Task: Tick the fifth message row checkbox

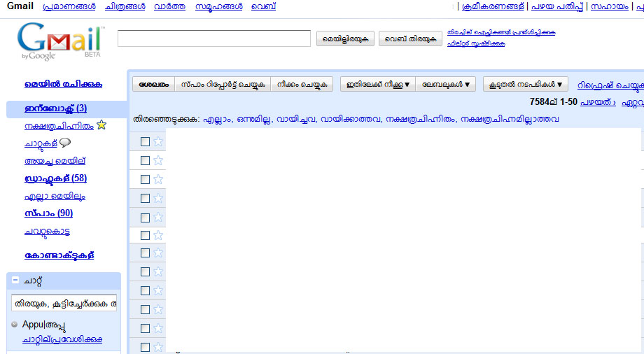Action: 145,218
